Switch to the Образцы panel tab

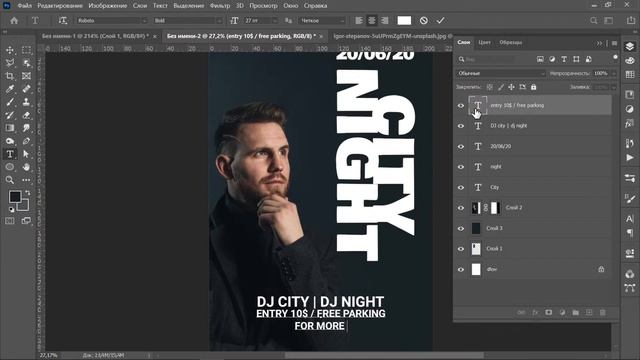[x=511, y=42]
